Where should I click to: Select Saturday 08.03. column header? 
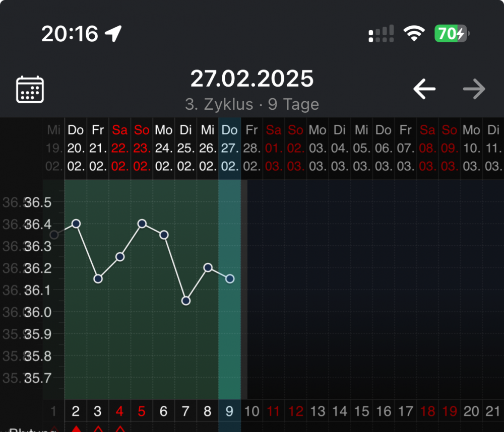427,148
